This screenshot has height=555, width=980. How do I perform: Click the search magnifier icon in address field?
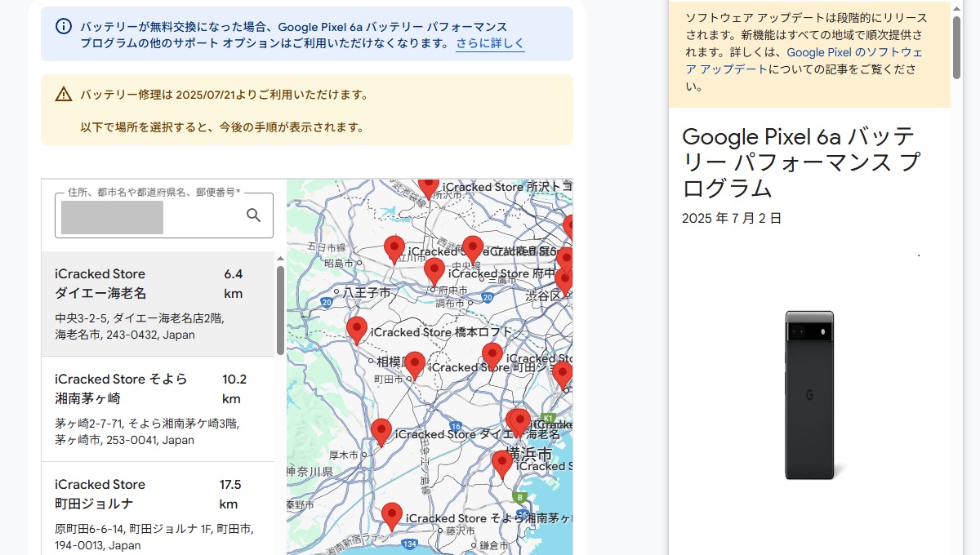[254, 215]
